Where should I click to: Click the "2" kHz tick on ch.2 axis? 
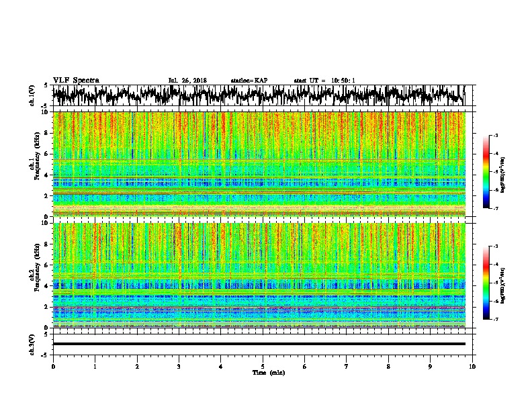coord(46,307)
